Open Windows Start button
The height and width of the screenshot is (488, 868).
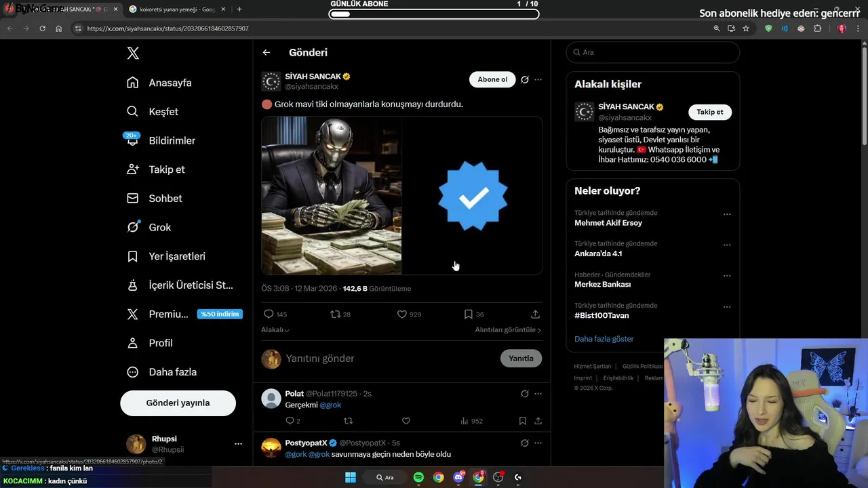[x=351, y=477]
